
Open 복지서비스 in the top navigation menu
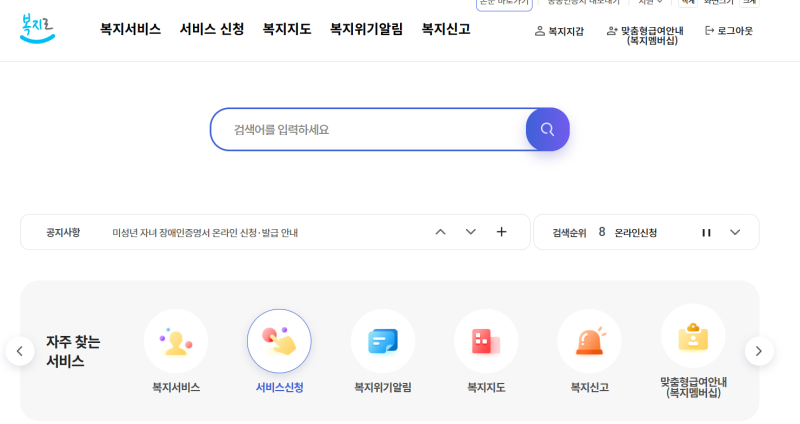click(x=130, y=29)
